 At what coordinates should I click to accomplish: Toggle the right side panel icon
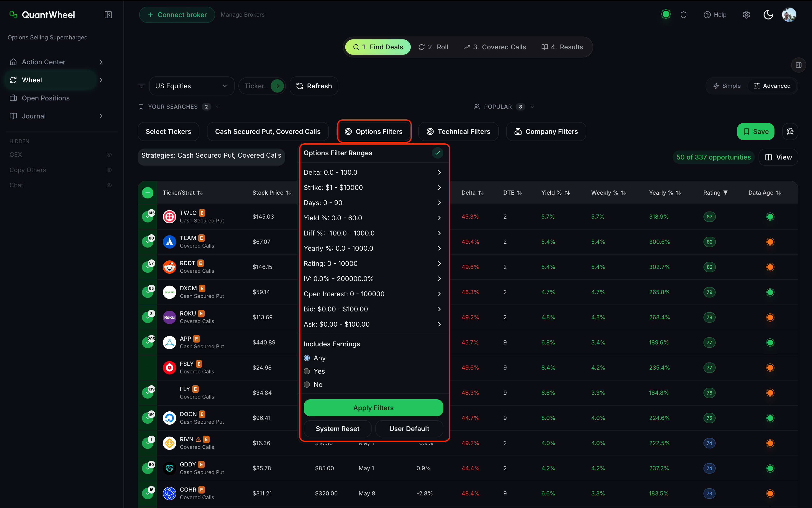coord(798,65)
